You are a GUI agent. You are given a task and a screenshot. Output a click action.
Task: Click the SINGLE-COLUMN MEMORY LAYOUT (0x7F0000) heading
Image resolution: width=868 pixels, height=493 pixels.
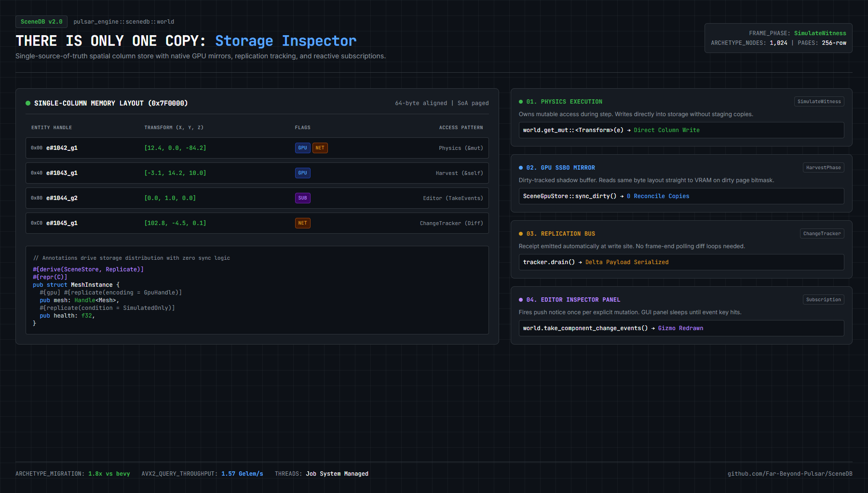point(111,103)
